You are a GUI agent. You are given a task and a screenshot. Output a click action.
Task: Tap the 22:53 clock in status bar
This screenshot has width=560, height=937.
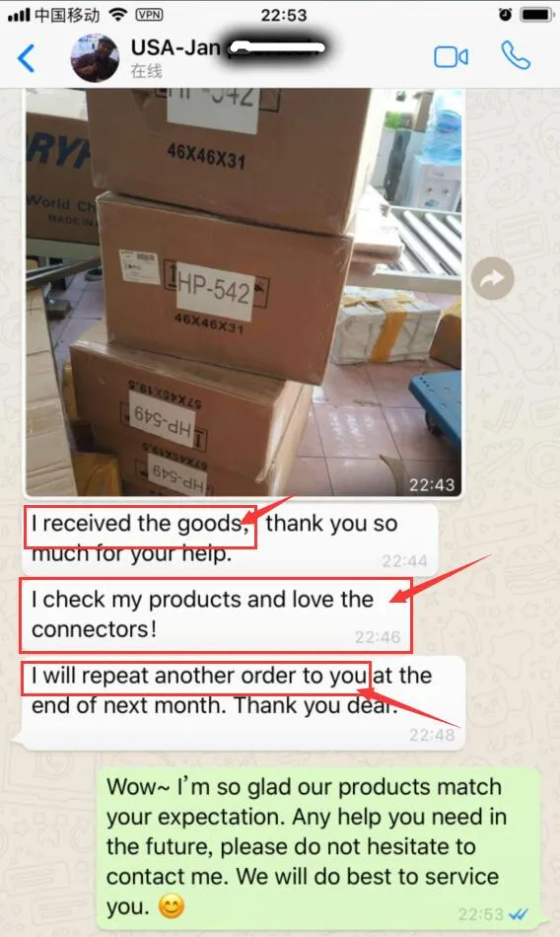(x=283, y=15)
